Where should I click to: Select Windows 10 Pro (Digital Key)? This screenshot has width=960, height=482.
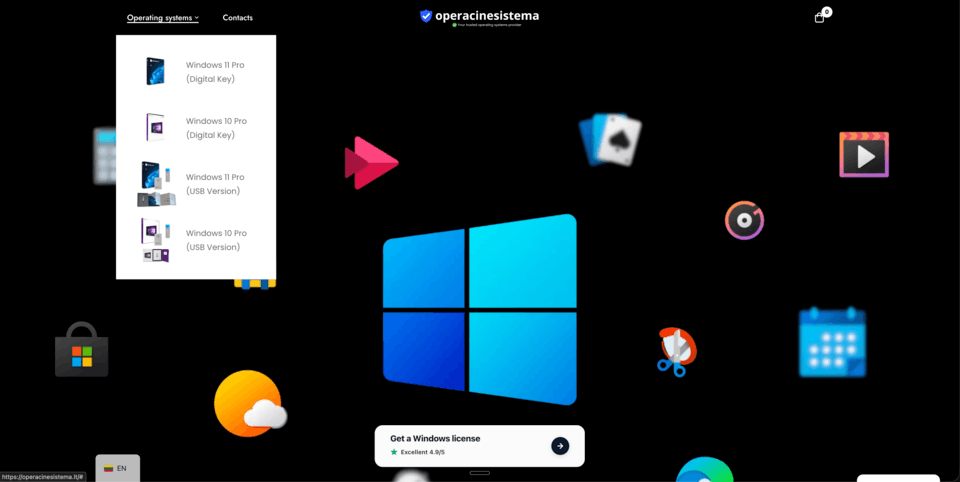(x=214, y=128)
